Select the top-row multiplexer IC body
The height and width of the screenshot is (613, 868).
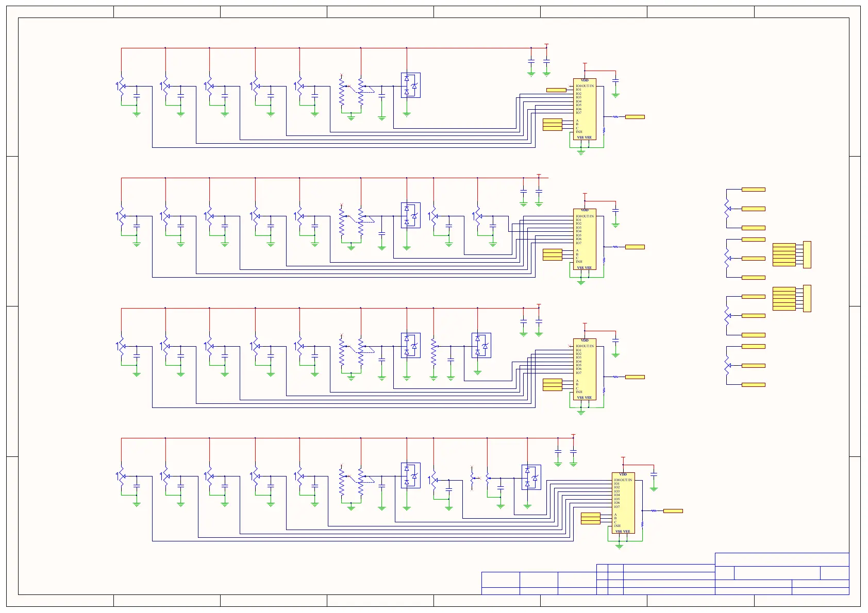pos(585,109)
